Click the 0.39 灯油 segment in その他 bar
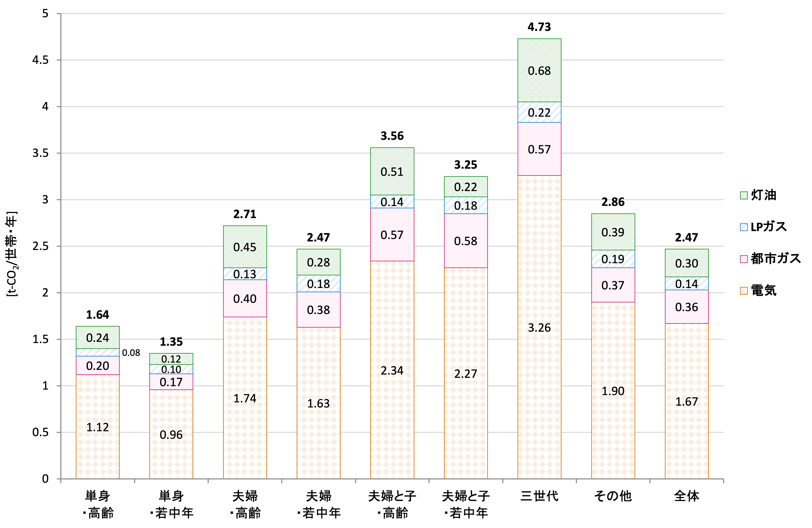The image size is (812, 528). [613, 232]
